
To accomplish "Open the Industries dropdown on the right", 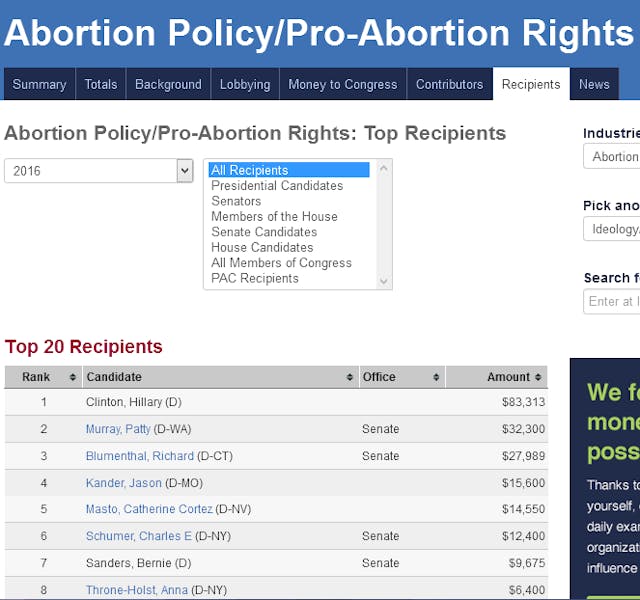I will (612, 156).
